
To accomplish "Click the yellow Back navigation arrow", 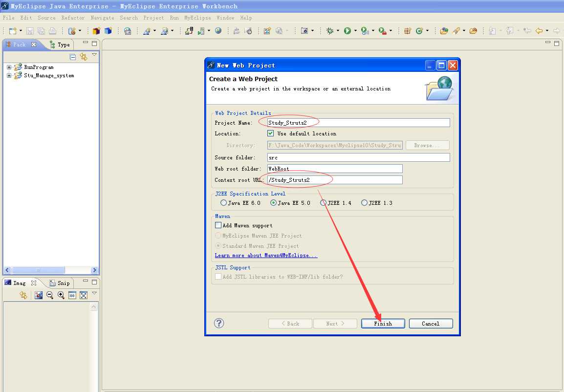I will [539, 31].
